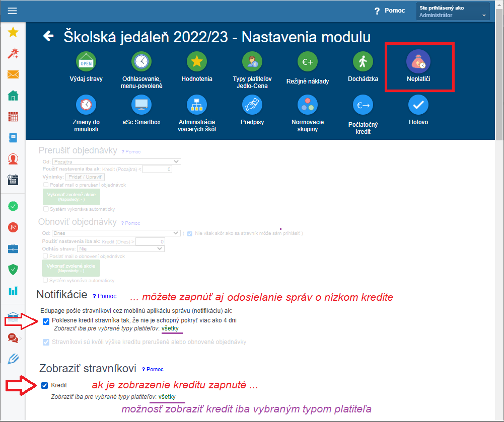Viewport: 504px width, 422px height.
Task: Uncheck Poklesne kredit stravníka notification
Action: coord(46,321)
